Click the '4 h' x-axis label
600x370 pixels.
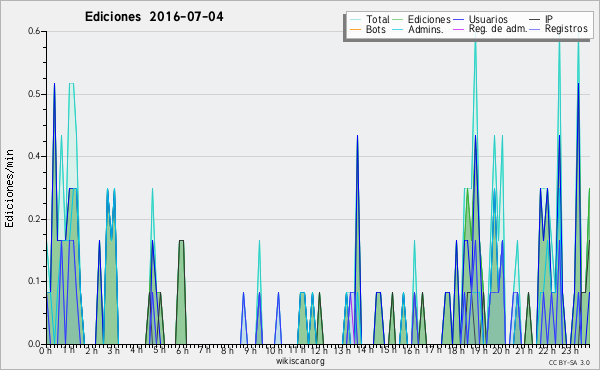136,350
